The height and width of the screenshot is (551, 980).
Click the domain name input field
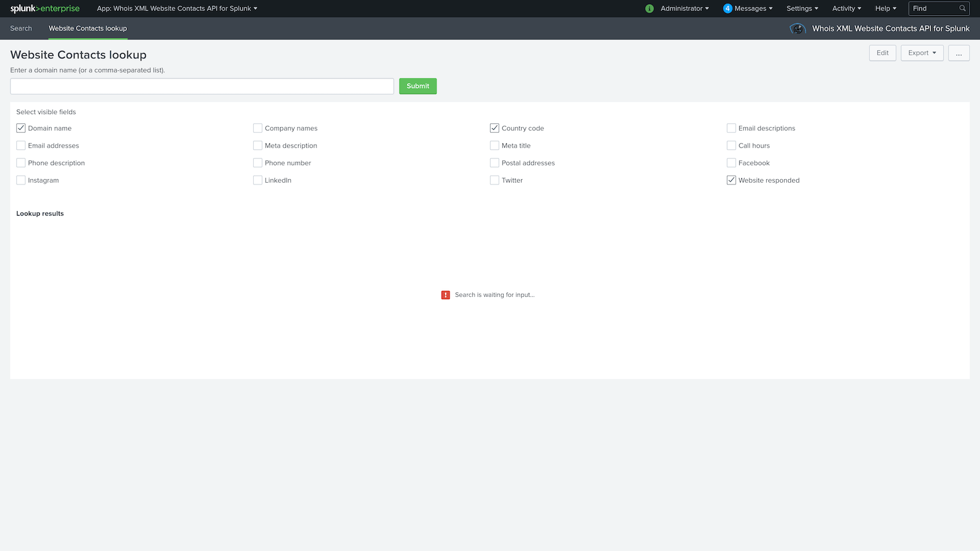pos(202,86)
